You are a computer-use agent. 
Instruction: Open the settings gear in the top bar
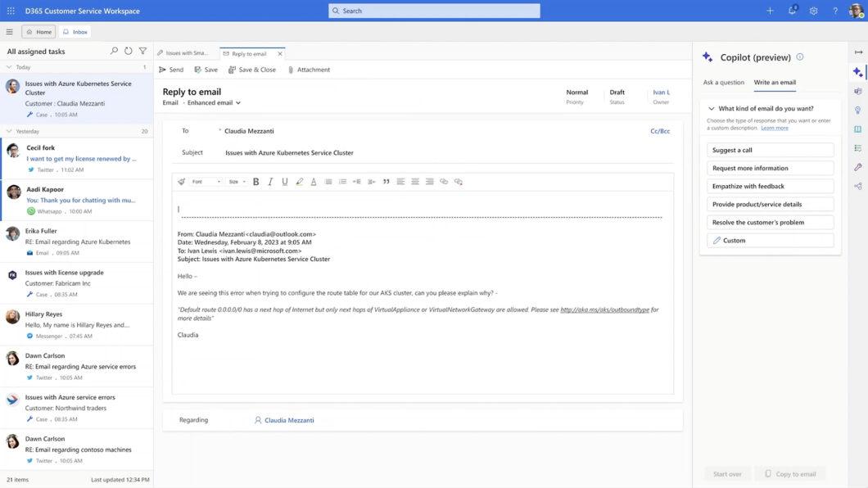814,11
